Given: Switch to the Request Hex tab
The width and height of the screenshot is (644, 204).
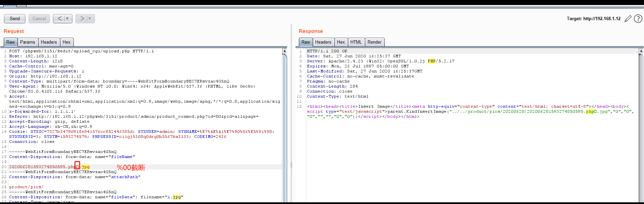Looking at the screenshot, I should (67, 42).
